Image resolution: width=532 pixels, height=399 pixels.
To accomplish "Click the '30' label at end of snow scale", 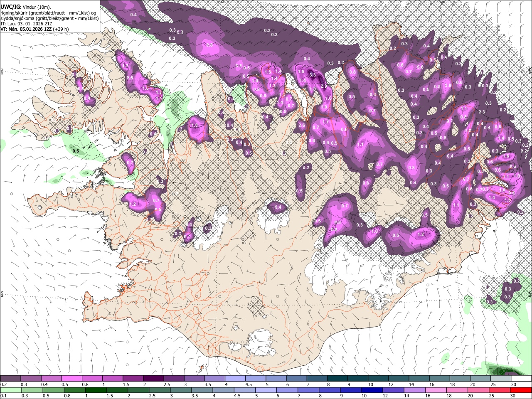I will coord(514,384).
